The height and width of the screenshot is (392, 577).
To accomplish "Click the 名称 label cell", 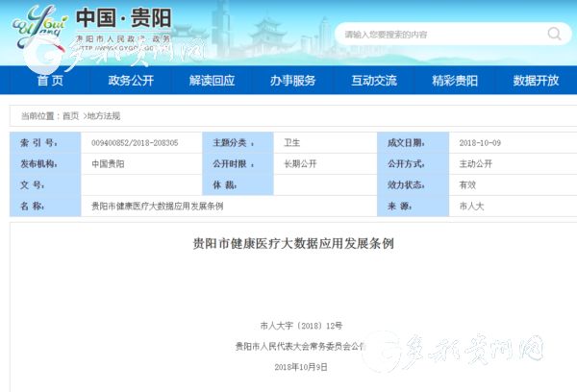I will point(45,206).
